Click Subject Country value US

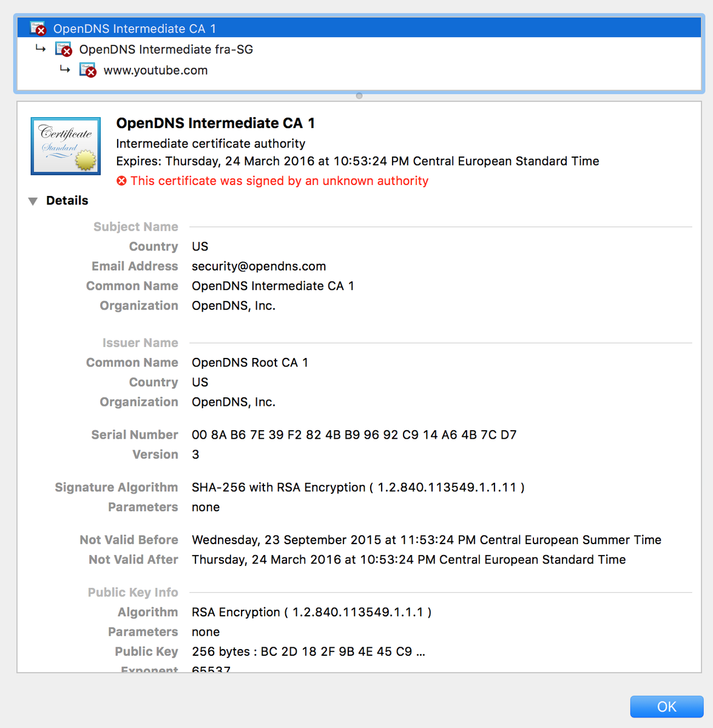tap(200, 246)
